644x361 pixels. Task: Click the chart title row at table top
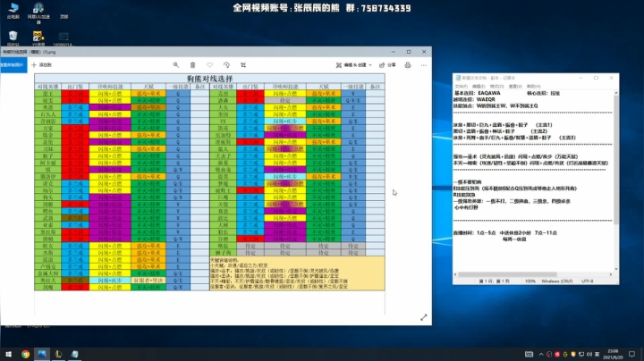(x=209, y=79)
